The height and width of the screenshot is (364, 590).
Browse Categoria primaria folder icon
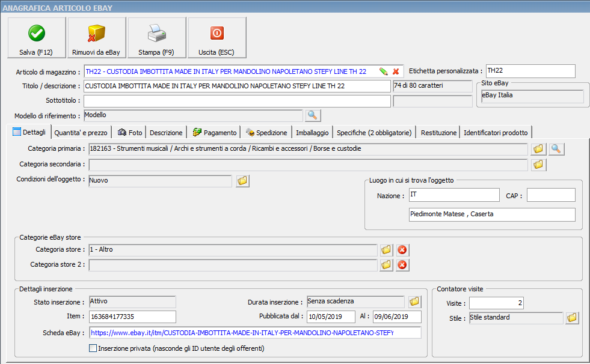coord(538,149)
